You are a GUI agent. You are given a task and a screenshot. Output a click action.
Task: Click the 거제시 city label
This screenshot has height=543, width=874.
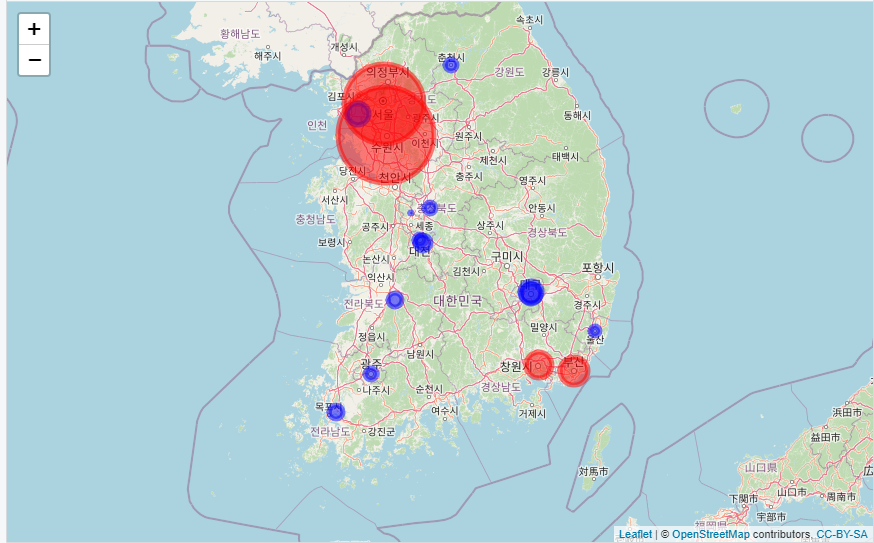pyautogui.click(x=532, y=414)
